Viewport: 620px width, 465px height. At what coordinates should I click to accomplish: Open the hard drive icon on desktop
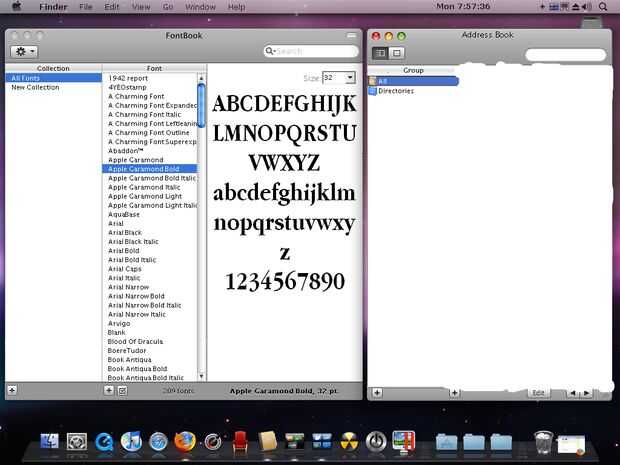click(592, 23)
